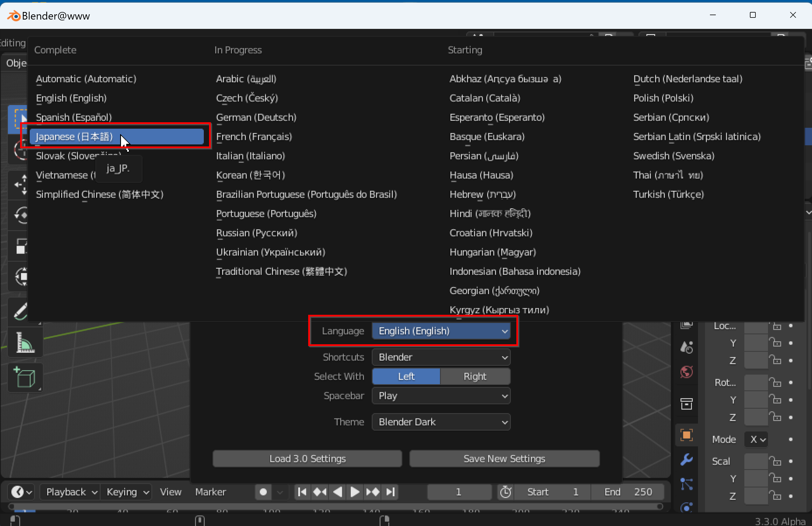Click the Location Y value field
812x526 pixels.
pos(756,342)
